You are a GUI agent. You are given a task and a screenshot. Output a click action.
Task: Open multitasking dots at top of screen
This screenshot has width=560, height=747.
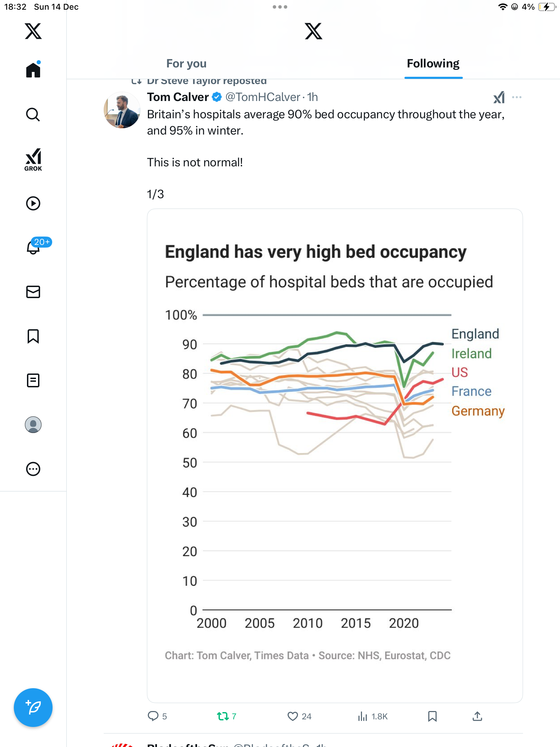(280, 7)
